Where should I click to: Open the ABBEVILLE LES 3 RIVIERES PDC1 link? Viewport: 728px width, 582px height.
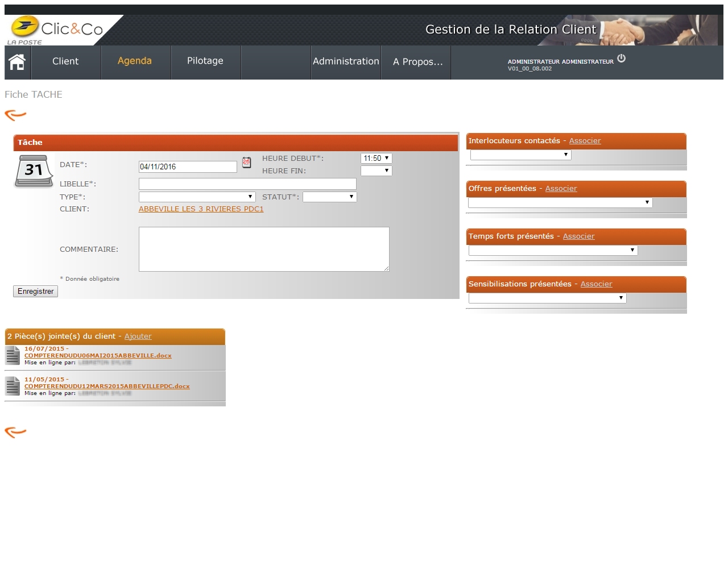[201, 209]
